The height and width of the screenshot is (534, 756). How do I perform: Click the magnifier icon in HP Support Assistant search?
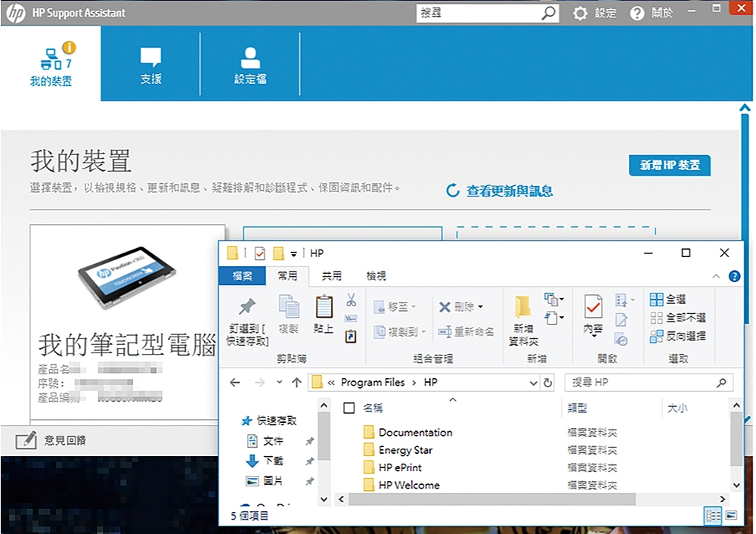coord(547,13)
